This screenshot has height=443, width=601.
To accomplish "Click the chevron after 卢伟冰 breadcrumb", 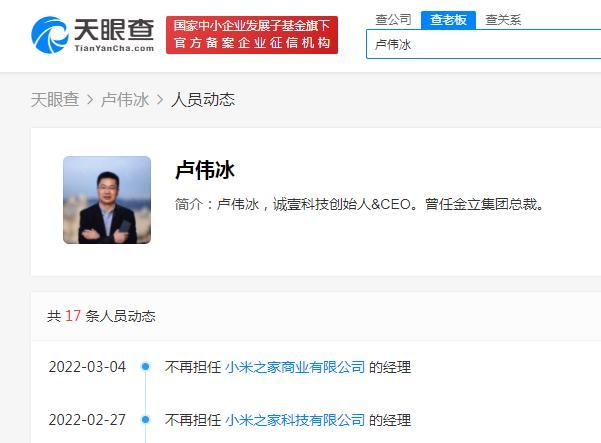I will click(160, 100).
